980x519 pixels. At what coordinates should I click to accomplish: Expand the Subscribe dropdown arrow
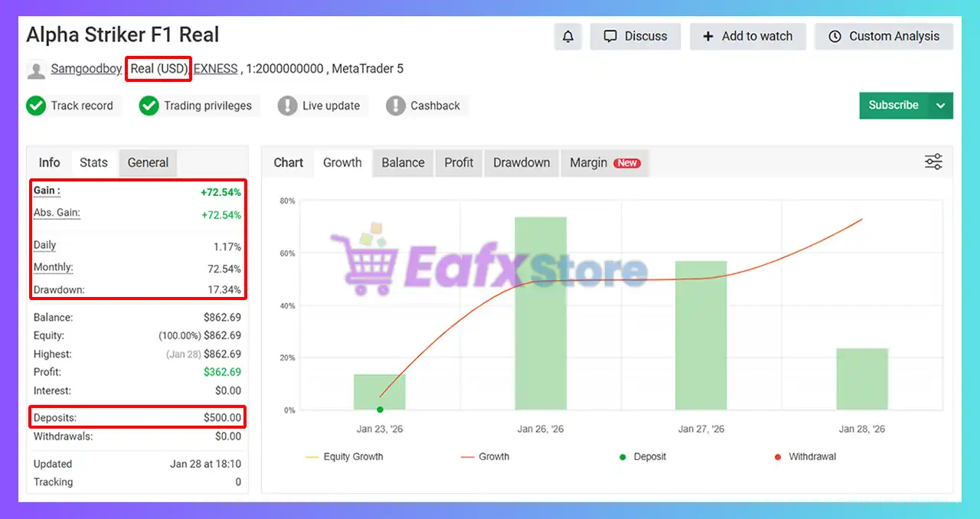tap(941, 106)
